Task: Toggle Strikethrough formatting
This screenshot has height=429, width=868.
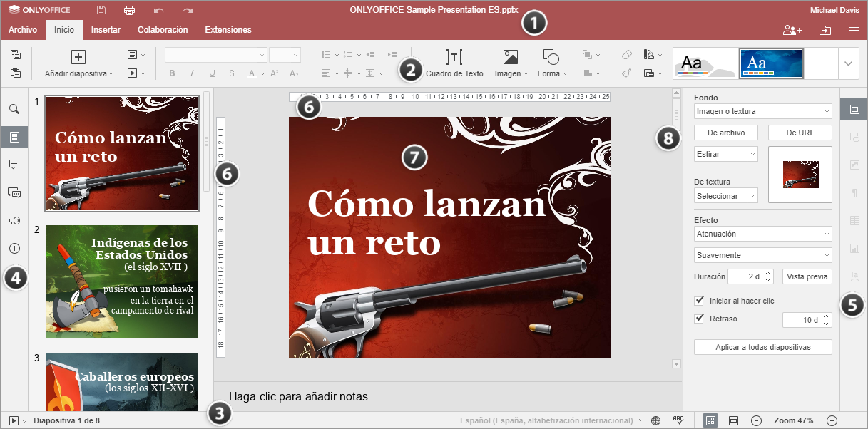Action: [232, 73]
